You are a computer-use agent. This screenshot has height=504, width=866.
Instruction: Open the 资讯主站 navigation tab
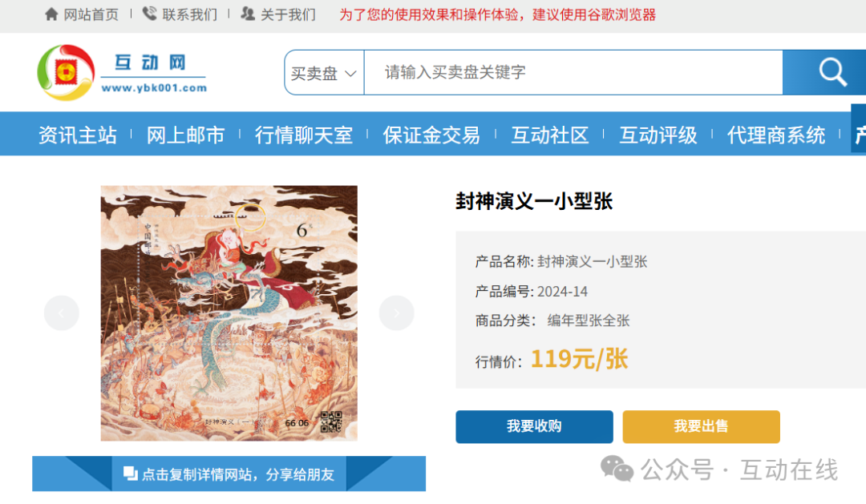click(77, 135)
